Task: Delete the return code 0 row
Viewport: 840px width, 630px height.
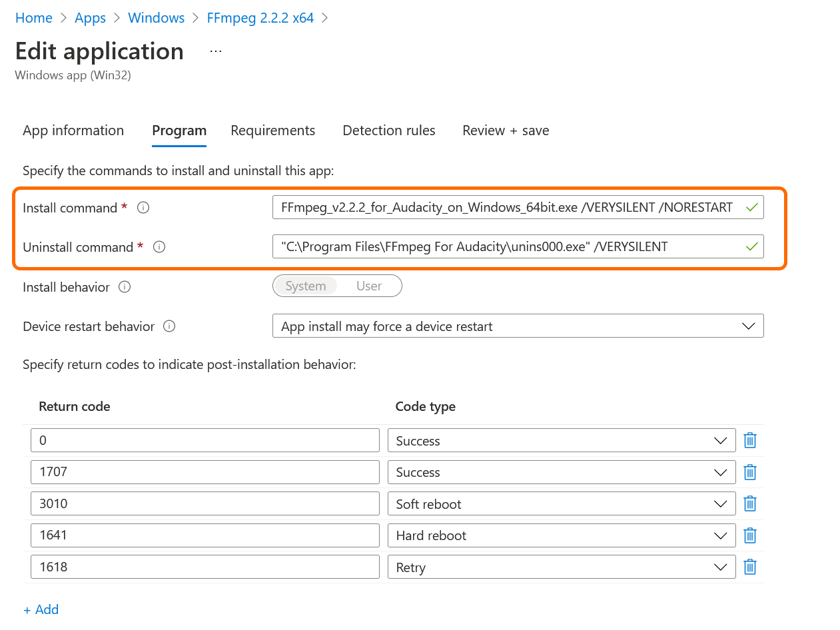Action: (x=749, y=441)
